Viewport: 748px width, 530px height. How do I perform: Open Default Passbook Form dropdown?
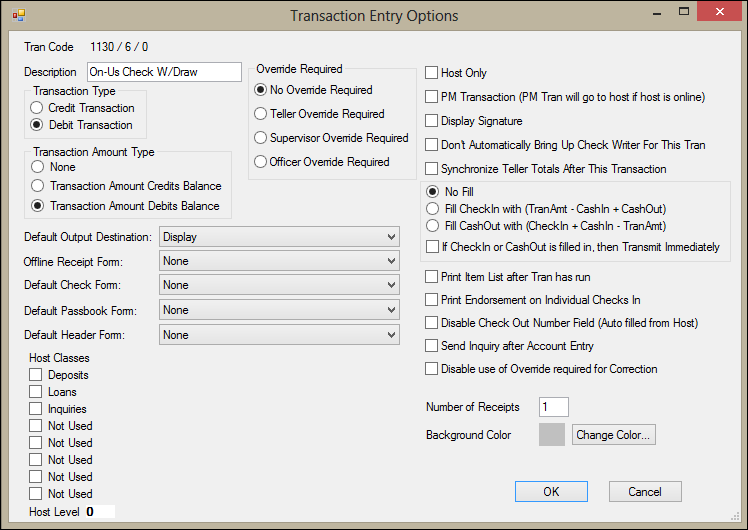click(279, 310)
